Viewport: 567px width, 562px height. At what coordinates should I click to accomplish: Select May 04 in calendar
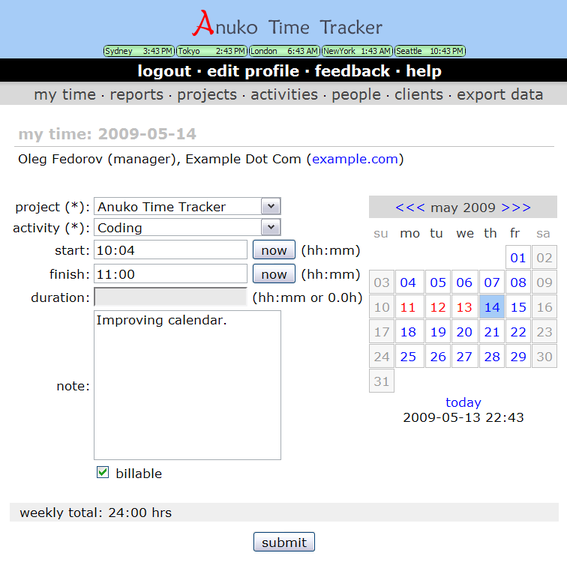tap(408, 282)
